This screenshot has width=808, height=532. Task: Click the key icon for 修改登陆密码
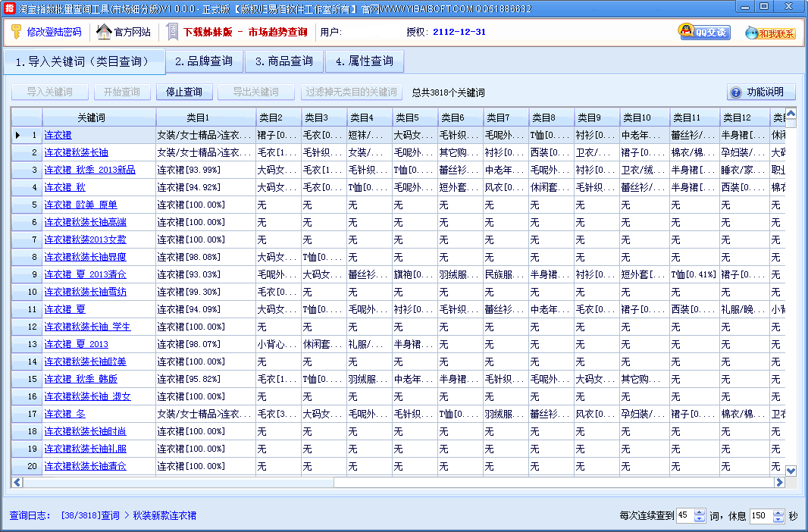pyautogui.click(x=16, y=32)
